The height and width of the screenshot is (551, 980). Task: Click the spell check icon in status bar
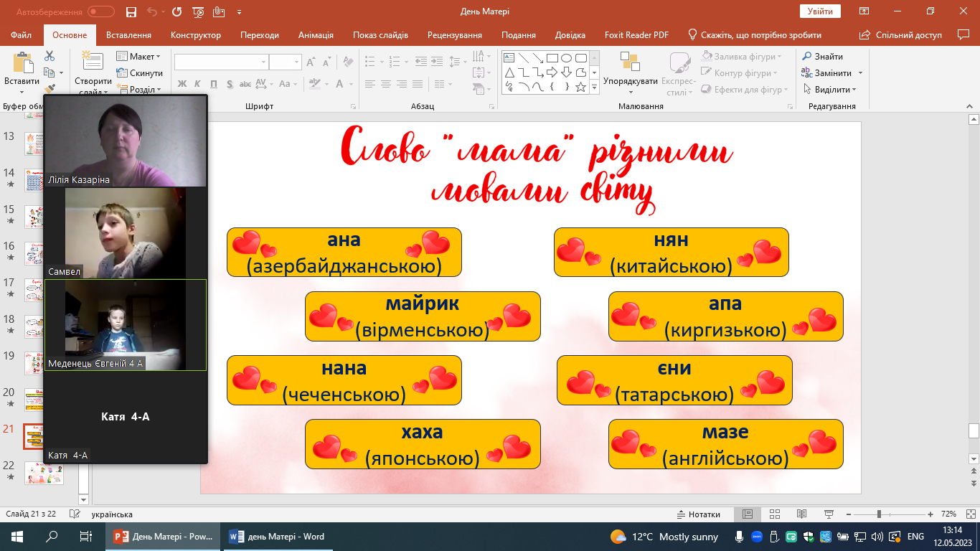point(73,514)
